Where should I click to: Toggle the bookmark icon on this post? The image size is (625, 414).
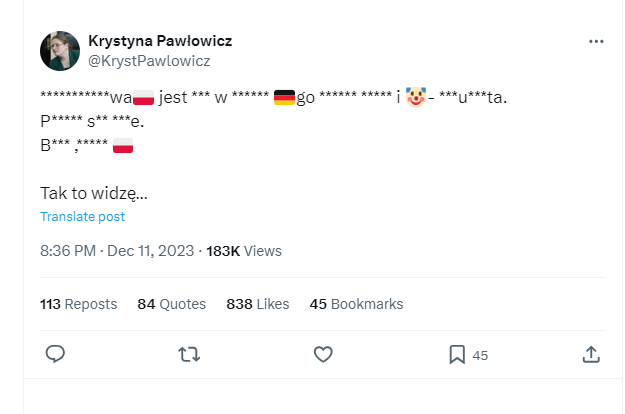click(457, 354)
